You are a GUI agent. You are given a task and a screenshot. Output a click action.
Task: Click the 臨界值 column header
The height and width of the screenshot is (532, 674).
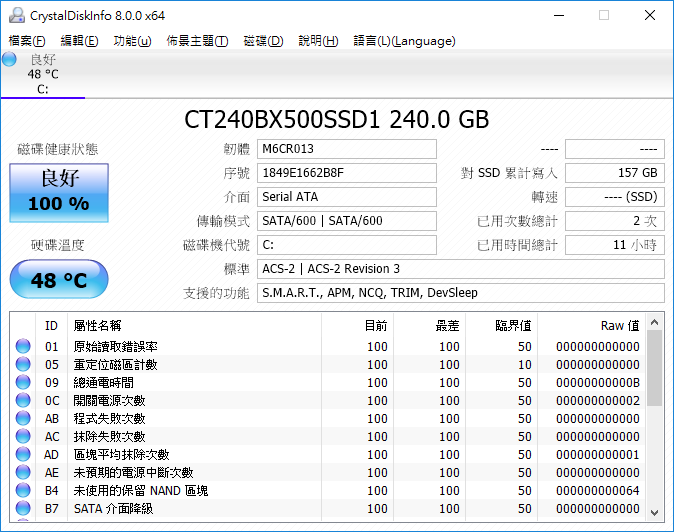[502, 326]
